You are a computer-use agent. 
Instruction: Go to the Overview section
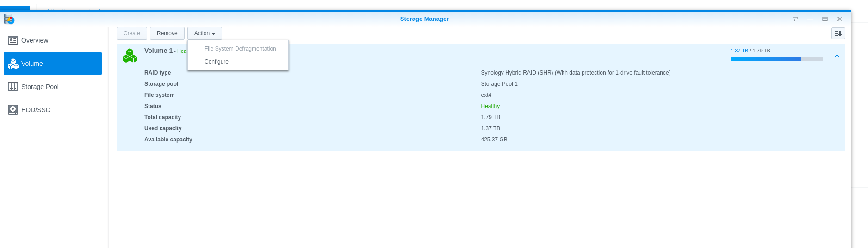(x=53, y=40)
